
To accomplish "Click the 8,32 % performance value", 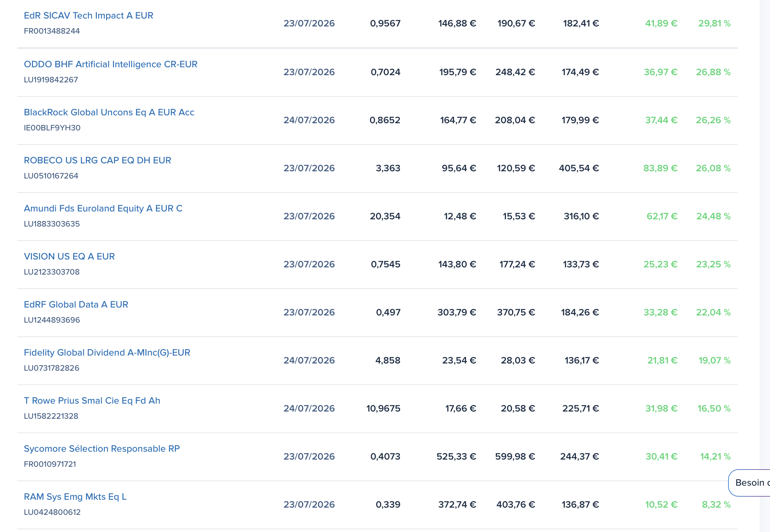I will click(x=716, y=505).
